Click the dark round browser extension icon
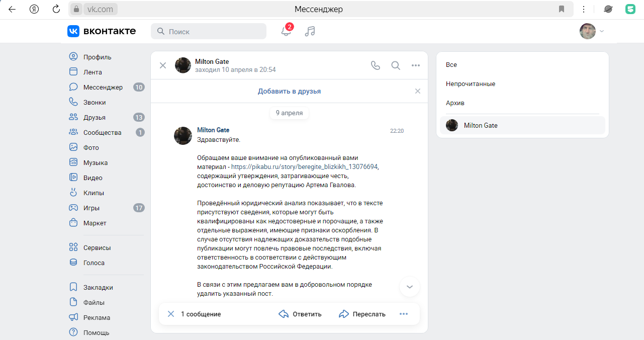644x340 pixels. click(608, 9)
